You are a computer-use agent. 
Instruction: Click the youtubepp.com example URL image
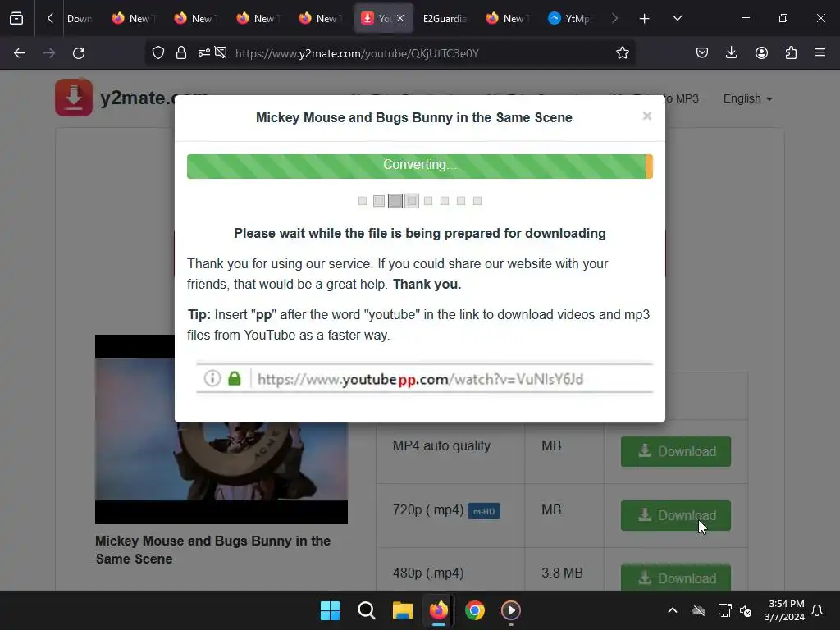pos(424,379)
